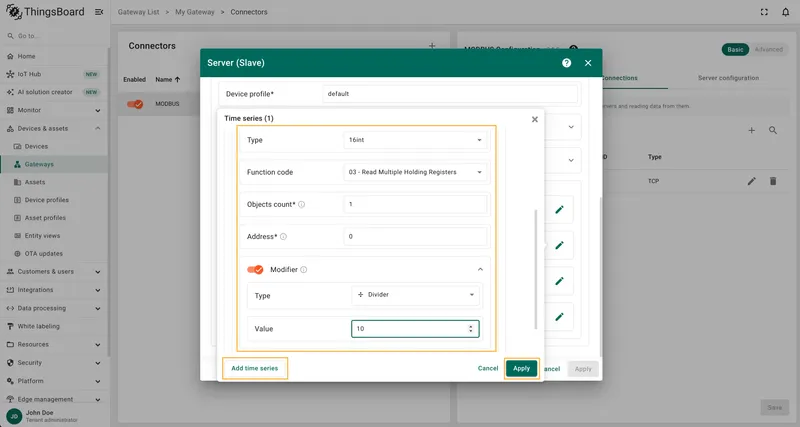Open notifications bell icon
This screenshot has height=427, width=800.
(786, 12)
